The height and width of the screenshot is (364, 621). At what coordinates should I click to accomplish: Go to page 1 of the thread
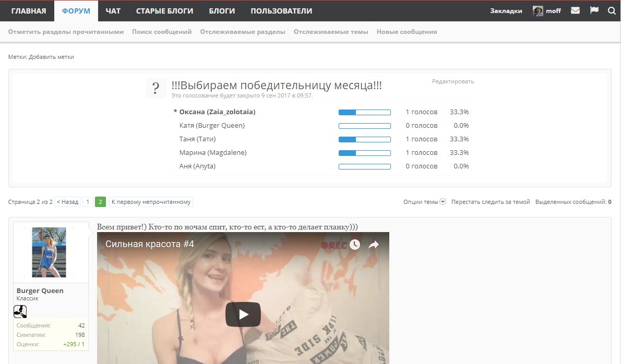88,202
